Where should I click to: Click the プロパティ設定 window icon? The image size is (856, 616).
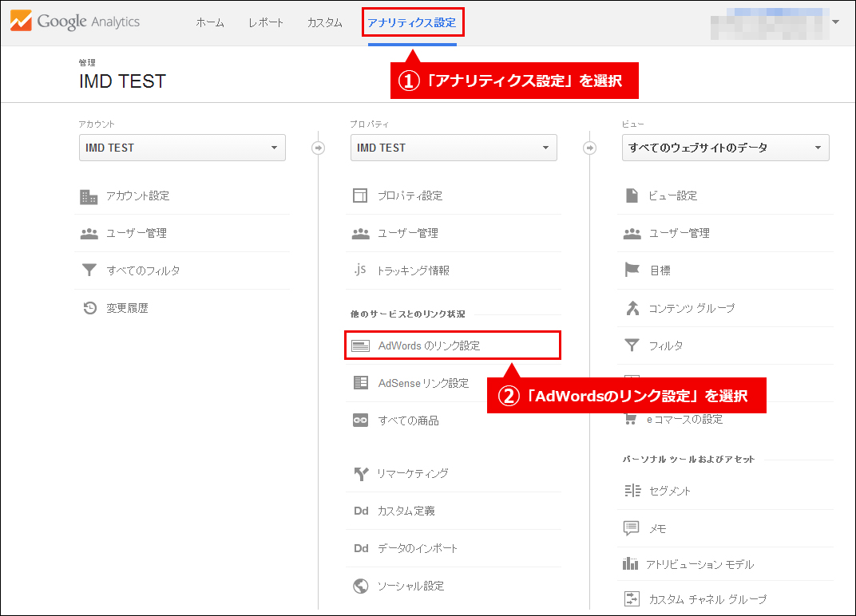pyautogui.click(x=360, y=195)
